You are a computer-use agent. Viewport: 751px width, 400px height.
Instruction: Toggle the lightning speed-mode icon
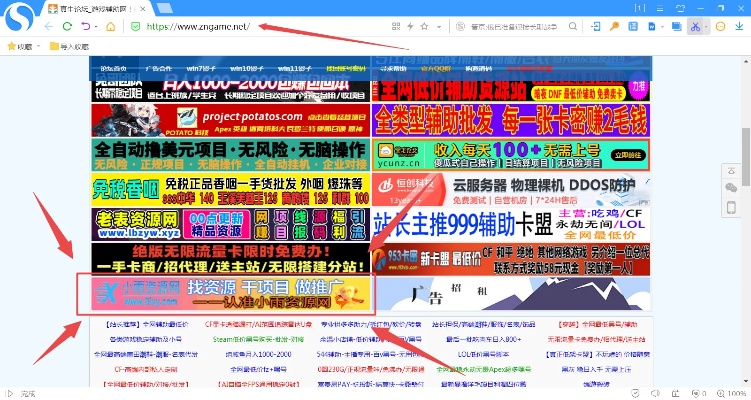point(410,26)
